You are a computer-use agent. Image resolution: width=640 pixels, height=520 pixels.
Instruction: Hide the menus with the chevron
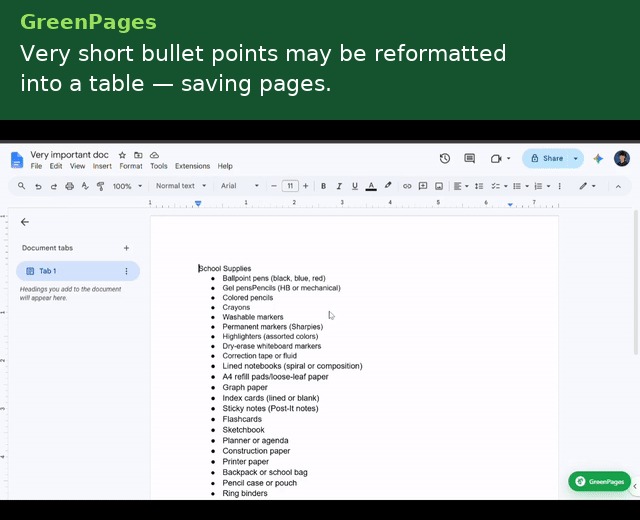click(618, 187)
